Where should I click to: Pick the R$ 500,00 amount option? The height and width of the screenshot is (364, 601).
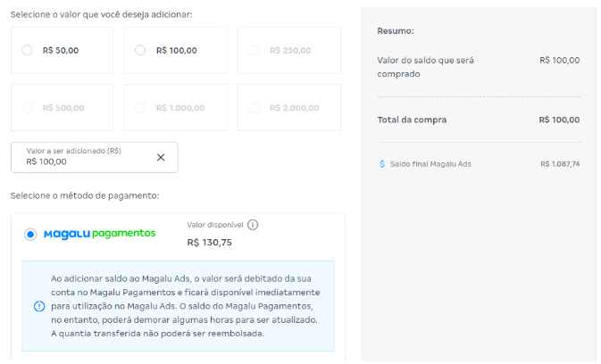tap(27, 108)
